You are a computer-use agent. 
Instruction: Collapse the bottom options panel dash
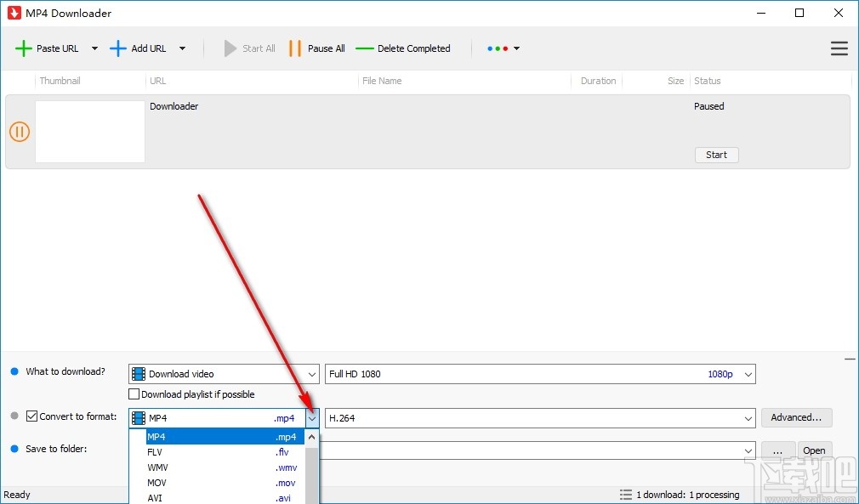pyautogui.click(x=850, y=360)
